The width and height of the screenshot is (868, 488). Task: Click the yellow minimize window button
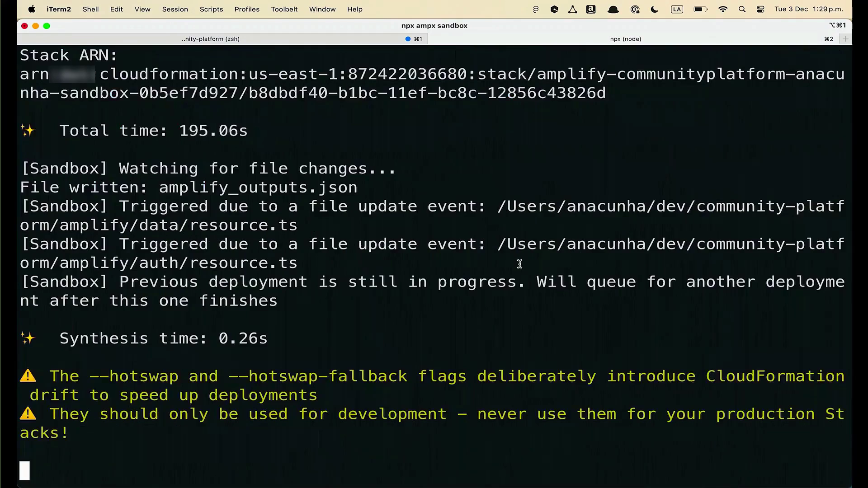coord(36,26)
